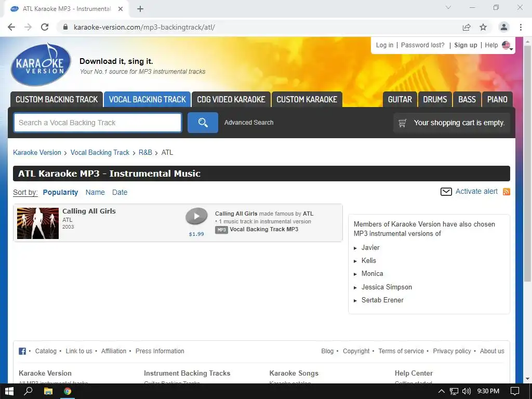Open the Windows Start menu
The width and height of the screenshot is (532, 399).
(x=9, y=391)
